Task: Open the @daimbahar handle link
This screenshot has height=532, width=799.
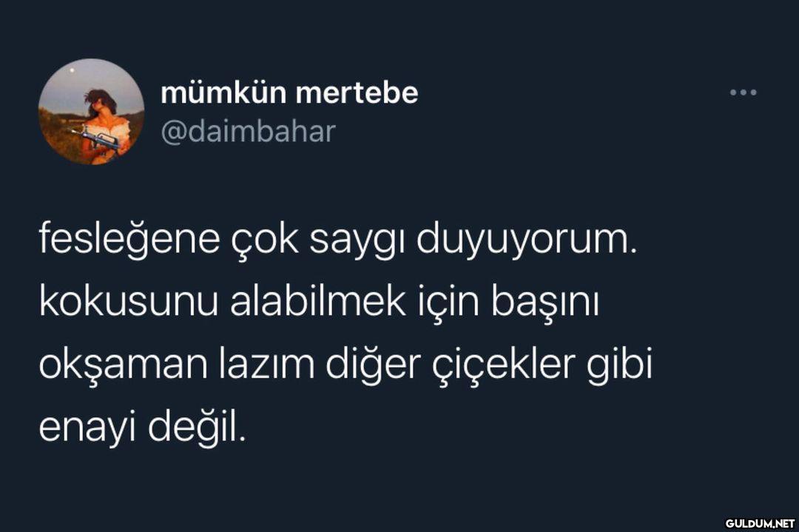Action: click(x=248, y=132)
